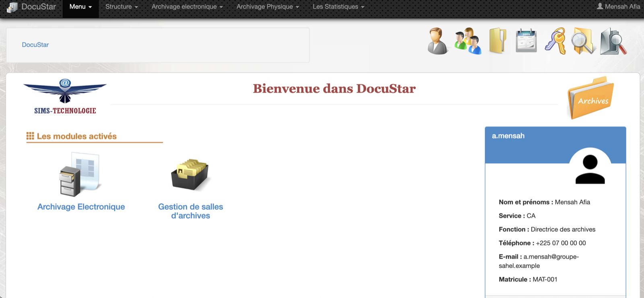The width and height of the screenshot is (644, 298).
Task: Click the Fonction Directrice des archives line
Action: tap(547, 230)
